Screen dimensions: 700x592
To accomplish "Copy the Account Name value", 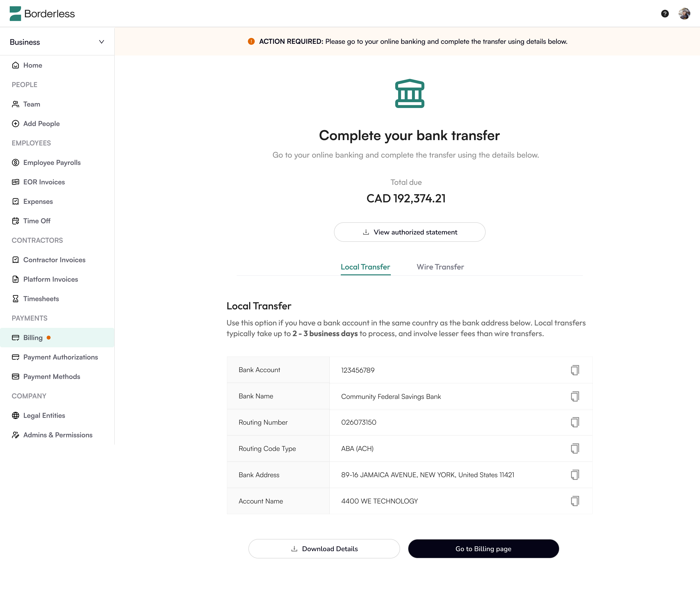I will pyautogui.click(x=575, y=501).
